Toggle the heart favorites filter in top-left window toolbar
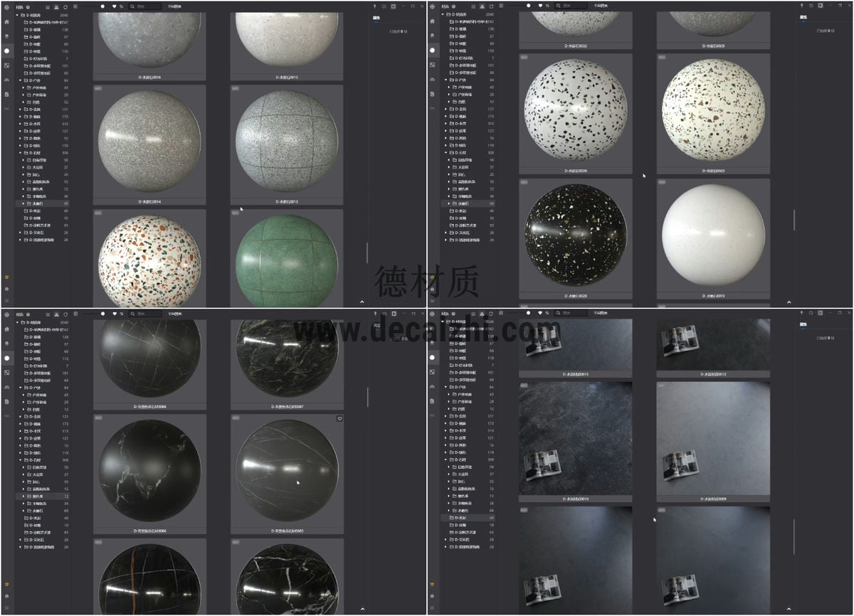This screenshot has height=616, width=854. pyautogui.click(x=114, y=6)
